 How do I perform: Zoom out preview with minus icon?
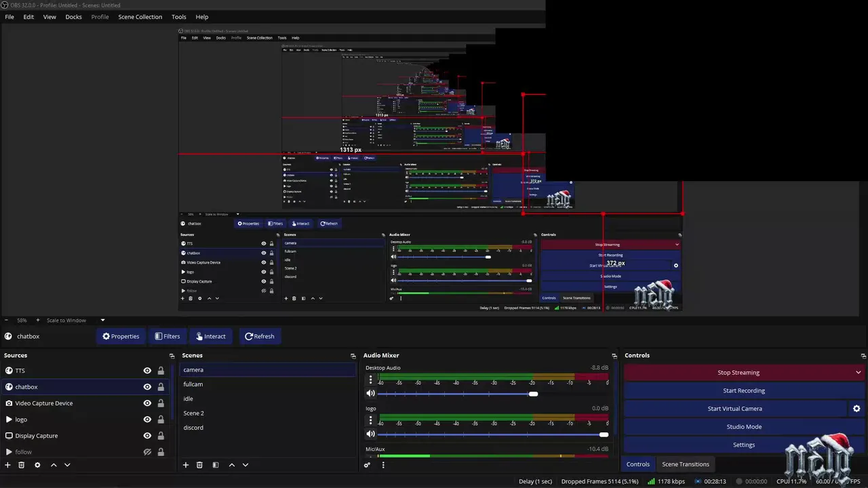click(7, 320)
